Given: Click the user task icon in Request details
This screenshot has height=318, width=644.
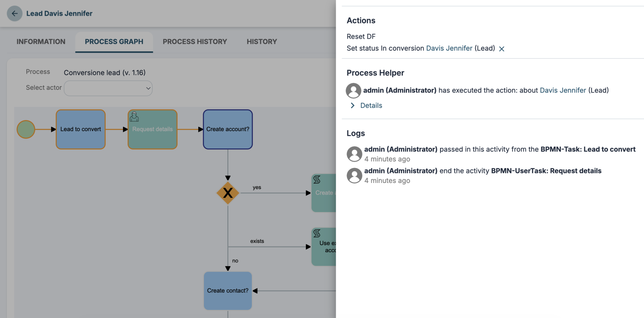Looking at the screenshot, I should click(x=134, y=116).
